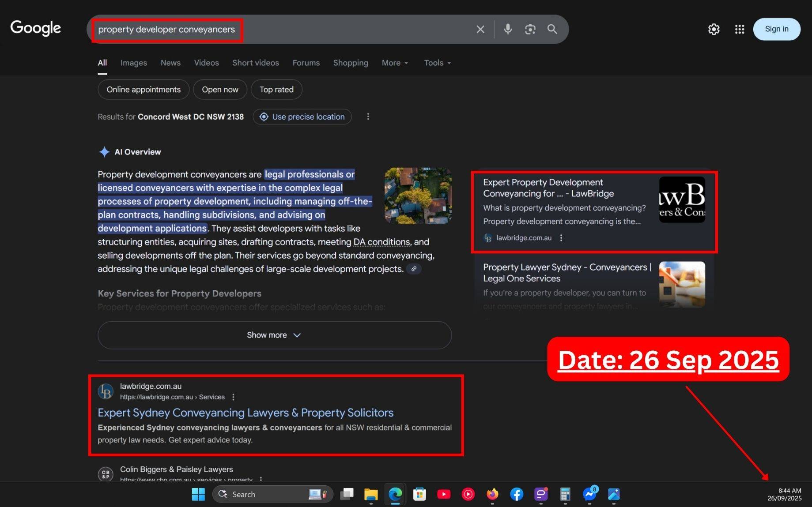Image resolution: width=812 pixels, height=507 pixels.
Task: Open the Google apps grid icon
Action: point(740,29)
